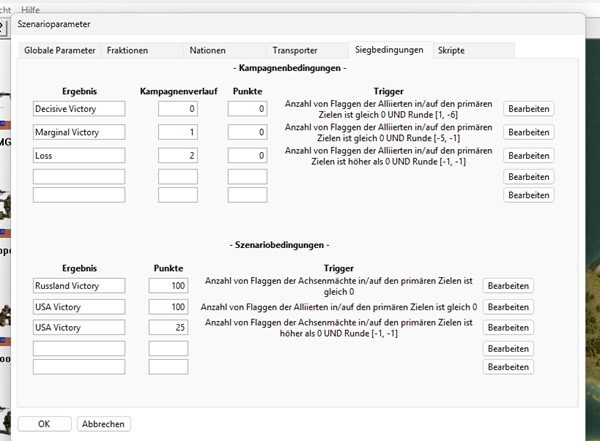Click the empty fifth scenario Punkte field
The height and width of the screenshot is (441, 600).
point(168,367)
